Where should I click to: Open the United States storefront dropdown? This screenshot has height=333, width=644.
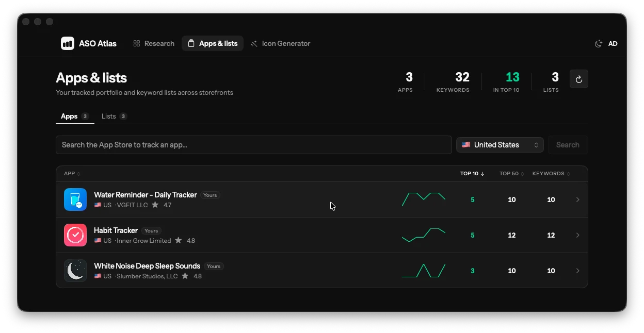coord(500,145)
